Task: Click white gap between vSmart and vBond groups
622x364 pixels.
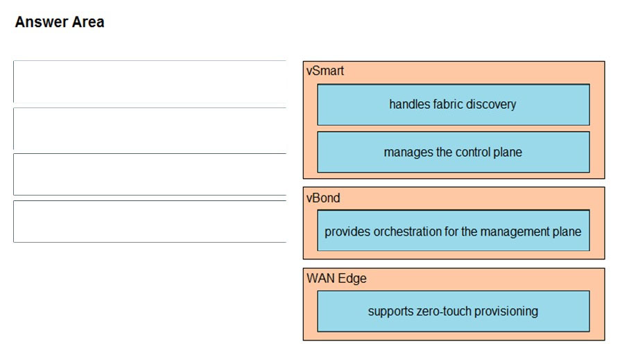Action: point(453,183)
